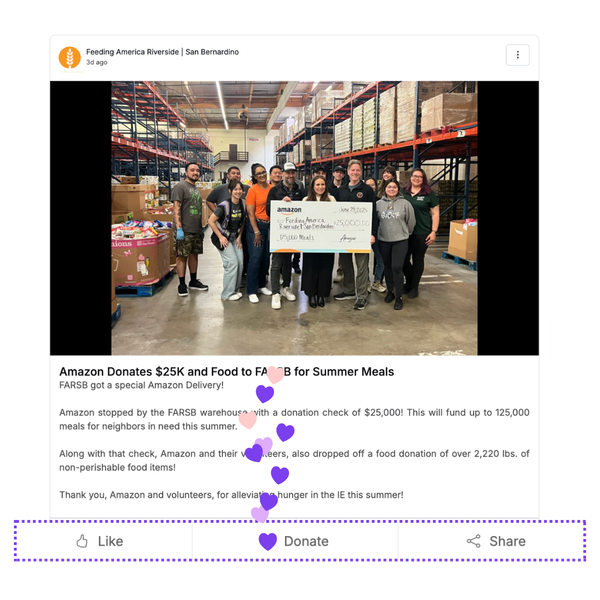Screen dimensions: 600x600
Task: Open Feeding America Riverside | San Bernardino profile name
Action: tap(162, 52)
